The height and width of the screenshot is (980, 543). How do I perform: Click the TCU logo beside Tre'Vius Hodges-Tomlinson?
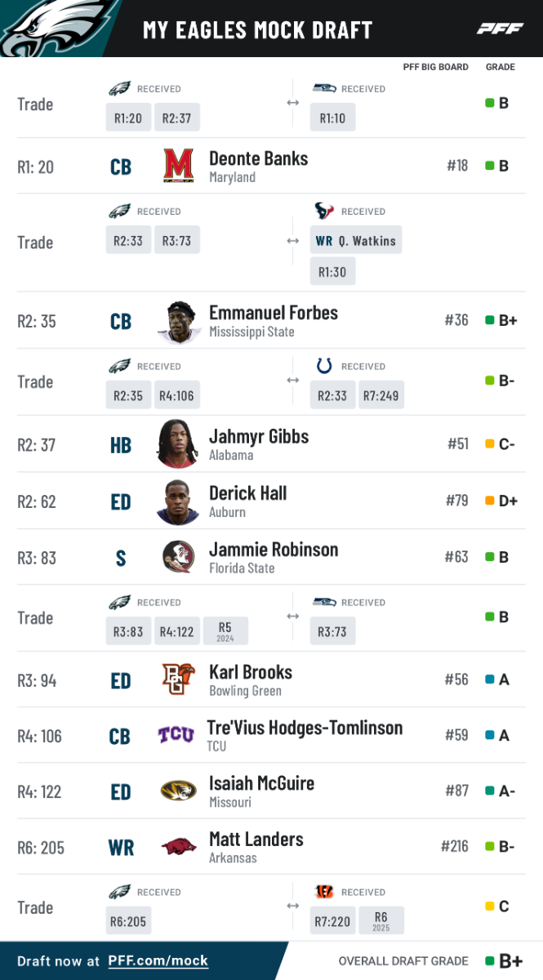coord(176,735)
